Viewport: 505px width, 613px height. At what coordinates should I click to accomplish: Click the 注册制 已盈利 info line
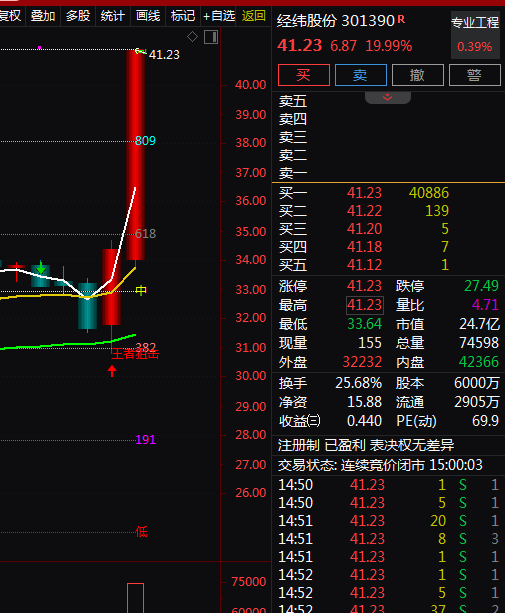click(x=366, y=445)
